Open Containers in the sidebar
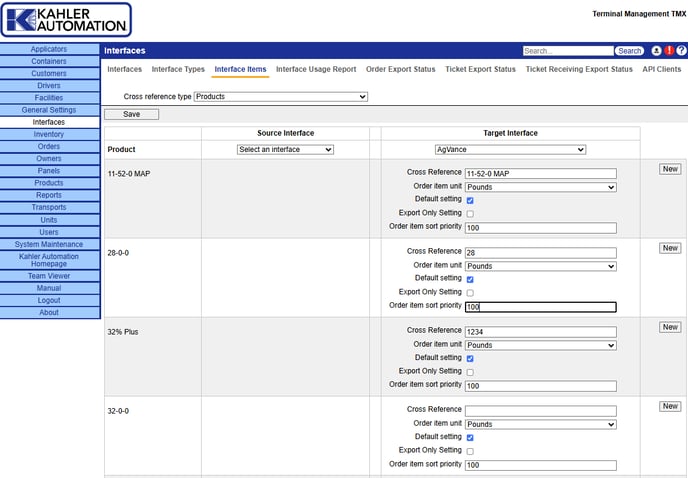The height and width of the screenshot is (478, 688). [49, 61]
